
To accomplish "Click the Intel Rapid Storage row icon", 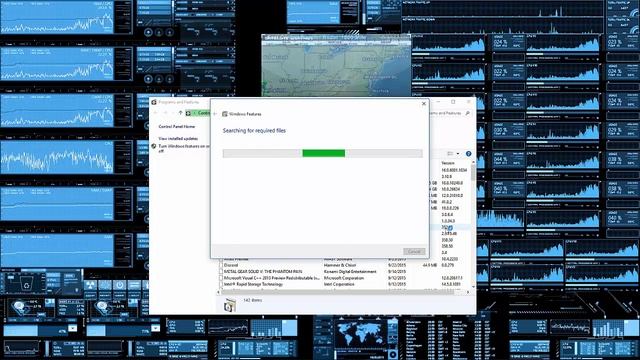I will pyautogui.click(x=221, y=284).
